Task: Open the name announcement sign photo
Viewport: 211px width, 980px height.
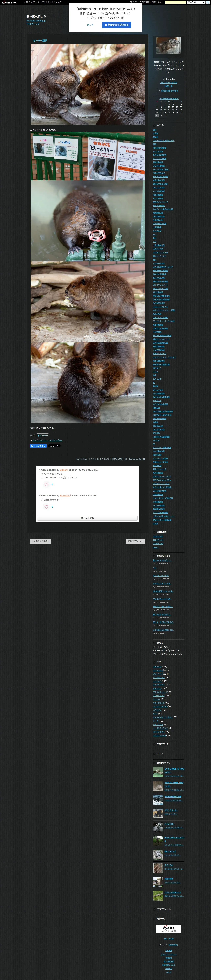Action: click(88, 156)
